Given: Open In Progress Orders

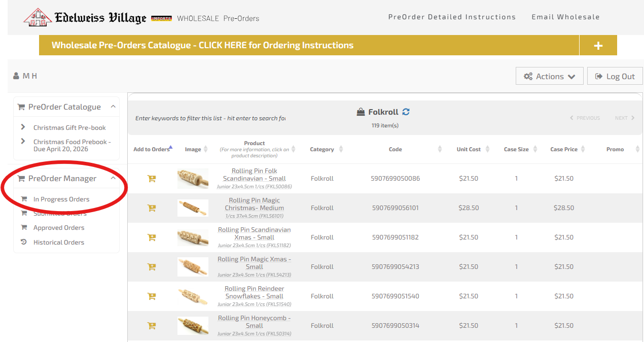Looking at the screenshot, I should 61,199.
